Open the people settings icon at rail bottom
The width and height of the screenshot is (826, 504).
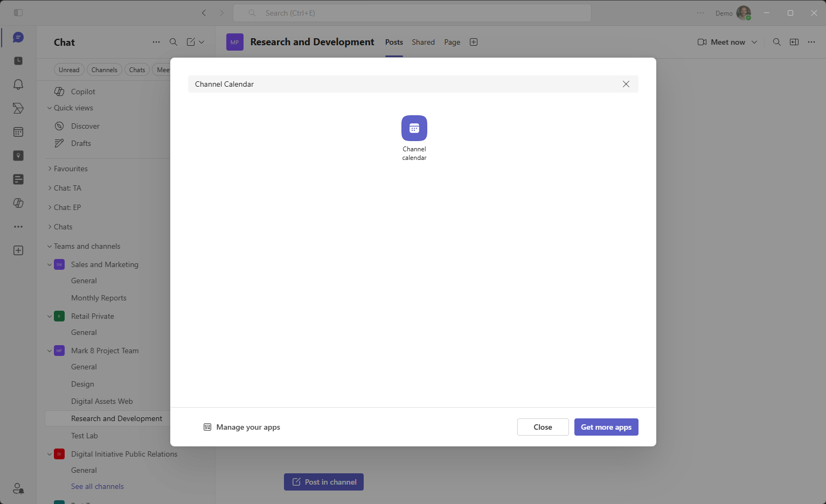[18, 488]
